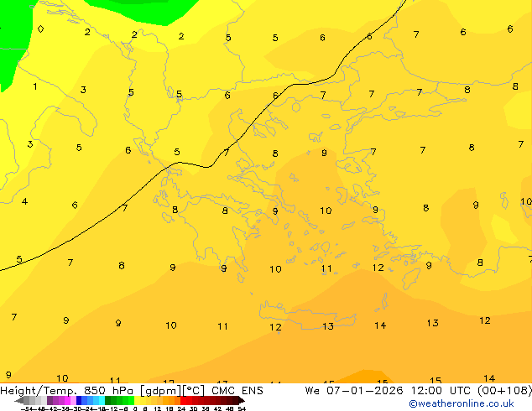
Task: Click the 'Height/Temp. 850 hPa' map title
Action: (66, 391)
